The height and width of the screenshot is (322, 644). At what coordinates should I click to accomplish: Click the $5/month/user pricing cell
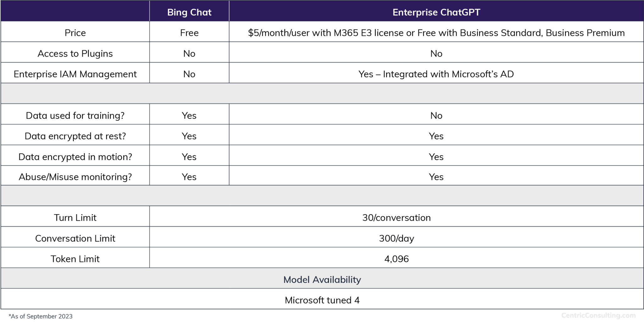pyautogui.click(x=436, y=32)
